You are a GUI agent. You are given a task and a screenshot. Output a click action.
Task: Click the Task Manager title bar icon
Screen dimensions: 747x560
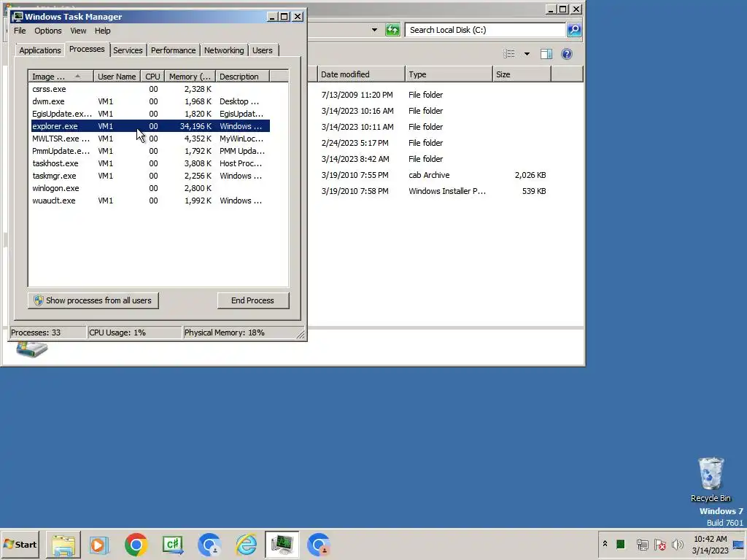18,17
